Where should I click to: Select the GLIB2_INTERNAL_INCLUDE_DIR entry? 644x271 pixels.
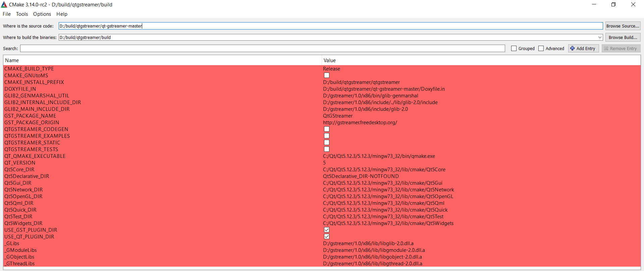(43, 102)
